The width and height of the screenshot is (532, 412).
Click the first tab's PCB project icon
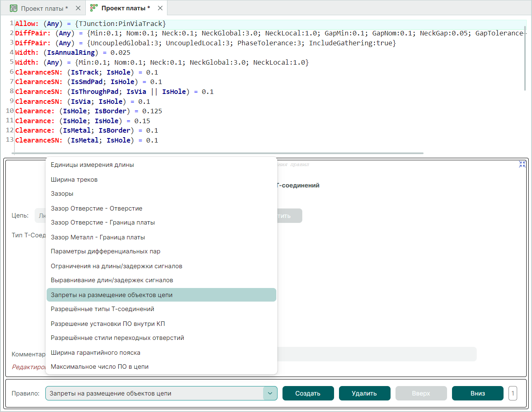(14, 8)
